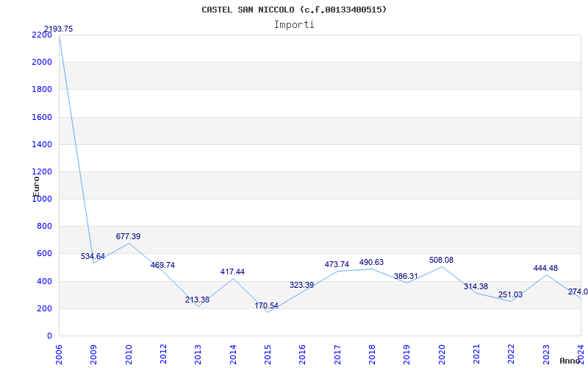Click the 2000 y-axis tick
This screenshot has width=588, height=368.
pos(42,62)
